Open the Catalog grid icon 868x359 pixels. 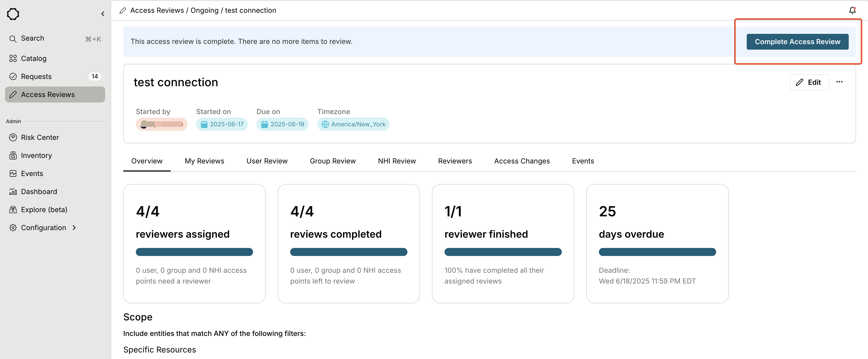tap(13, 59)
